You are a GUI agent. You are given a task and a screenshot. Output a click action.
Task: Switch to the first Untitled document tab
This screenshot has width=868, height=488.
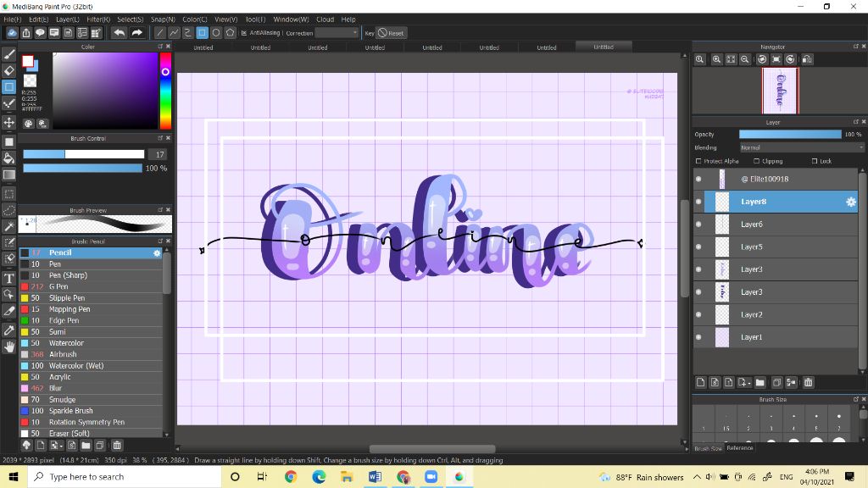tap(203, 47)
